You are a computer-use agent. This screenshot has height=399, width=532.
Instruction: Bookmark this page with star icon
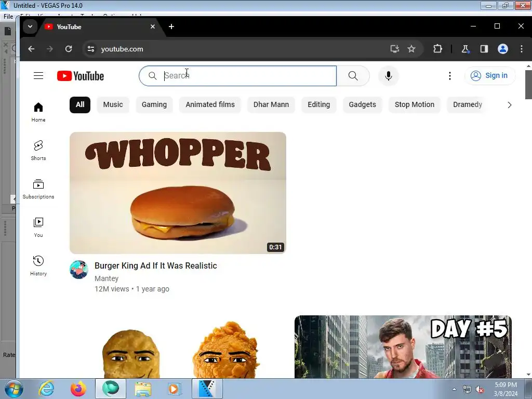[x=411, y=49]
